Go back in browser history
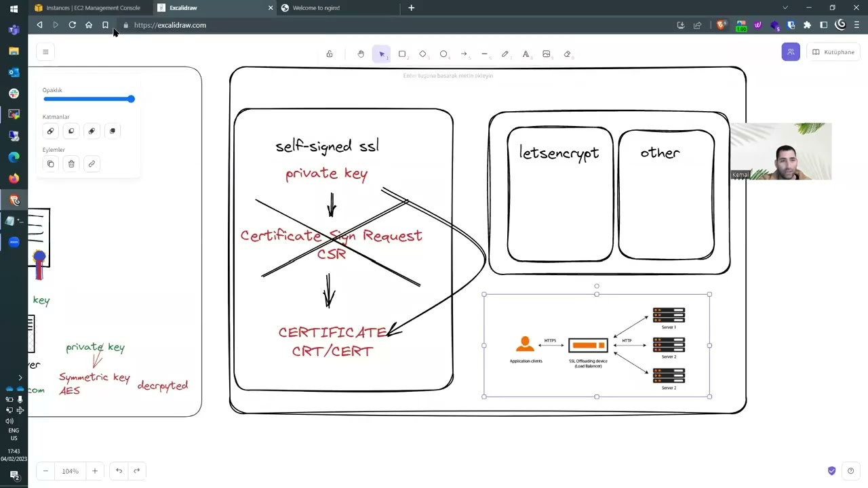 39,25
